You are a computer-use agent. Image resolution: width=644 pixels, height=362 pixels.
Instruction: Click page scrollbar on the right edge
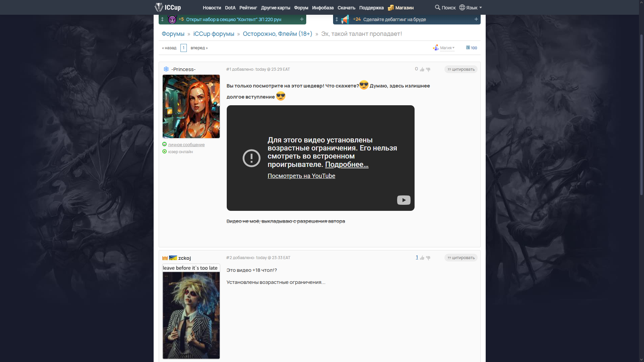click(x=641, y=114)
